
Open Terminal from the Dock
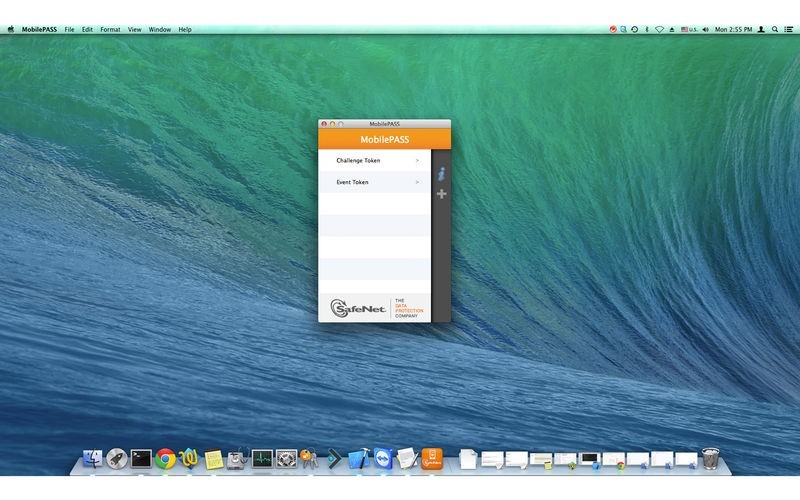pos(141,459)
